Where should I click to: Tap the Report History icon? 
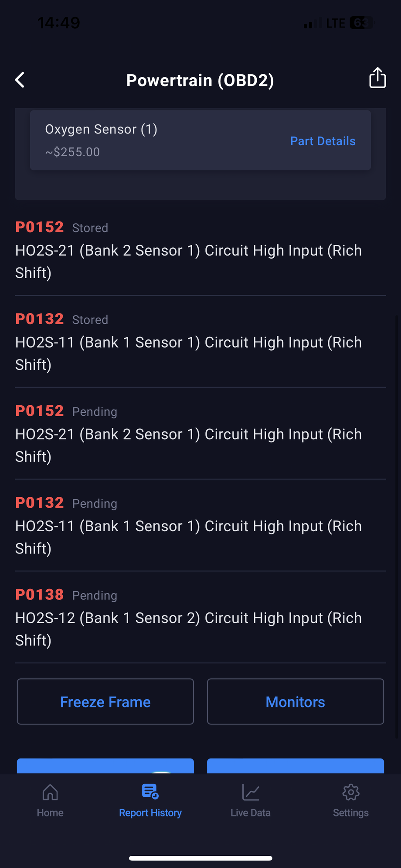150,792
